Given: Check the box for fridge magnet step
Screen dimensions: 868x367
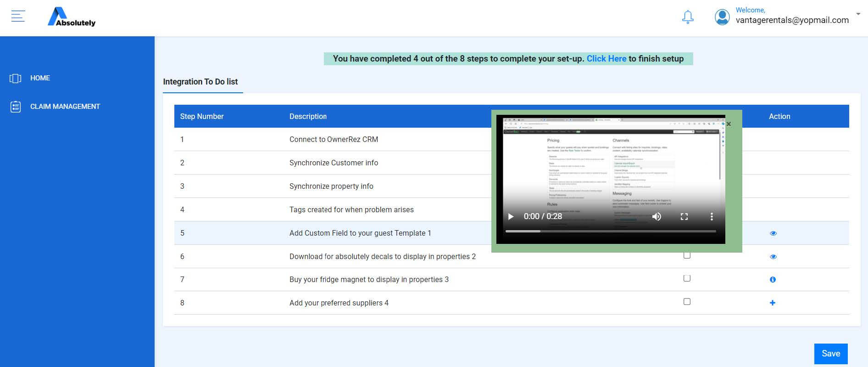Looking at the screenshot, I should [x=687, y=278].
